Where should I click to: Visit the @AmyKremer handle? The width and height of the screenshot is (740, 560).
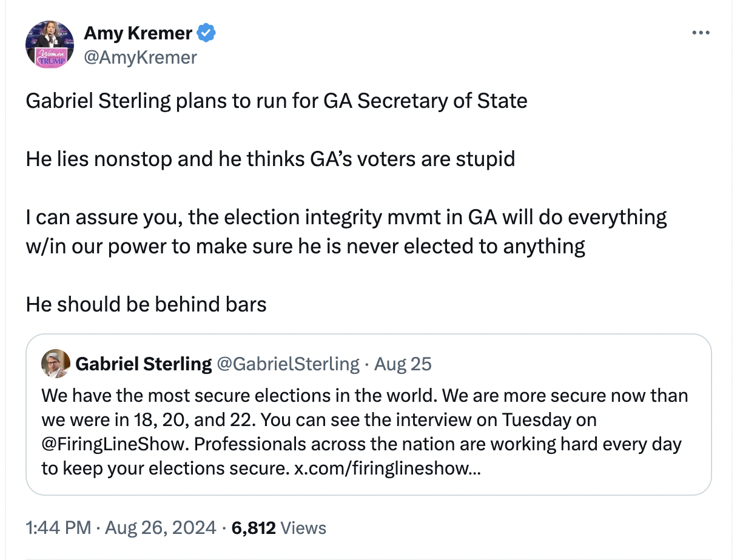tap(140, 57)
